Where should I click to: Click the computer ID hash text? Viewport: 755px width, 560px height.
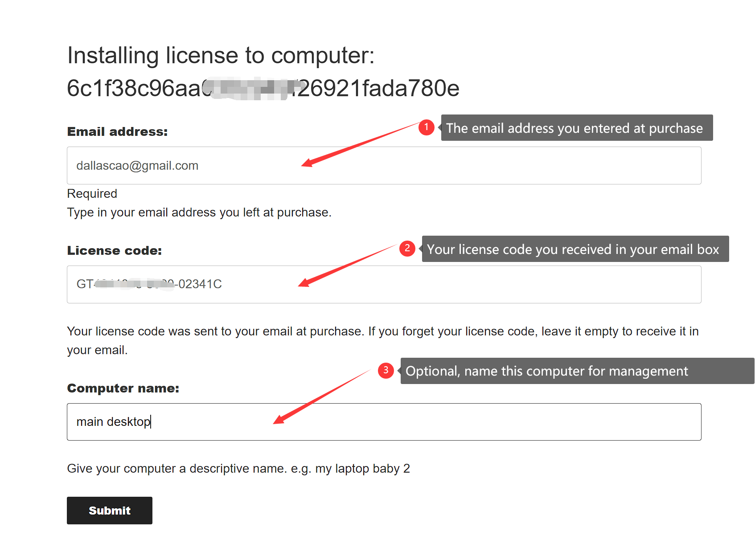pyautogui.click(x=263, y=88)
